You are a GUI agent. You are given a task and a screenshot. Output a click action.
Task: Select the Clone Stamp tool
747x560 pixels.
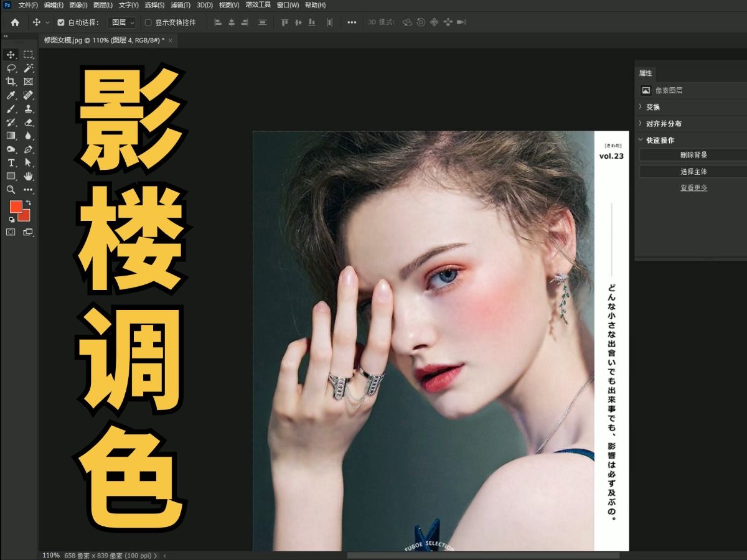click(28, 108)
